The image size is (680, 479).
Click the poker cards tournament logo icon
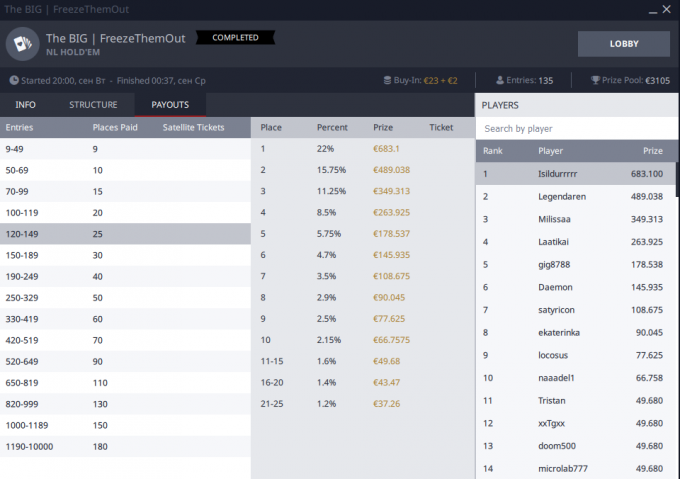pyautogui.click(x=23, y=44)
